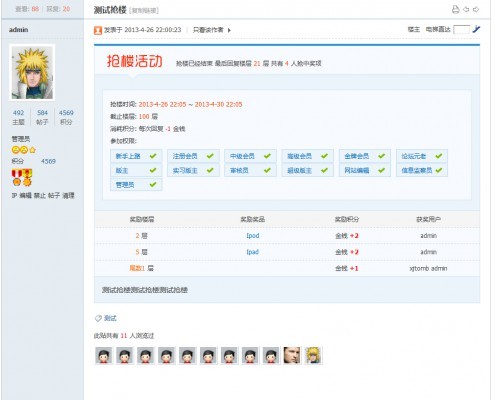This screenshot has height=400, width=495.
Task: Copy link via [复制链接]
Action: pyautogui.click(x=144, y=11)
